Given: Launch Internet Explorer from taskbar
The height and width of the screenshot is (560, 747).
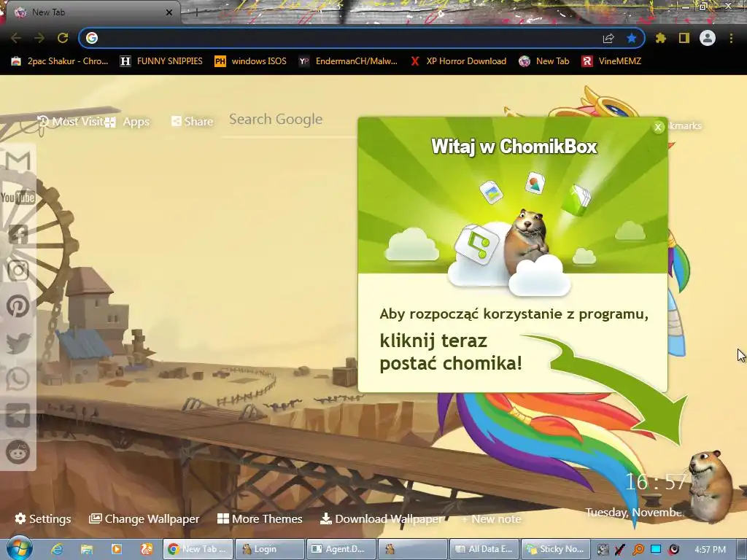Looking at the screenshot, I should [57, 549].
